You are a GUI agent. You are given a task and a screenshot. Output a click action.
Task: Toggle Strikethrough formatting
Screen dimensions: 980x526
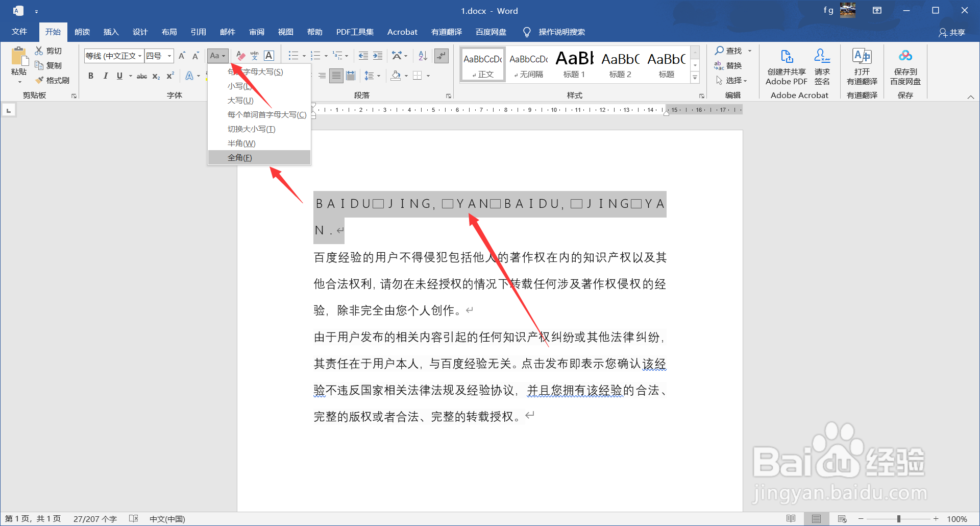pos(142,76)
